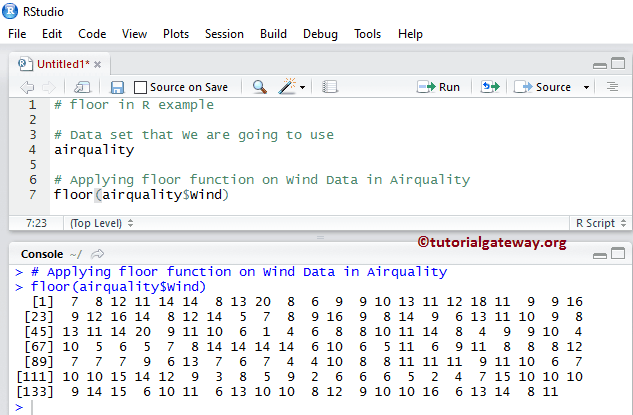The image size is (633, 415).
Task: Open the View menu
Action: point(134,34)
